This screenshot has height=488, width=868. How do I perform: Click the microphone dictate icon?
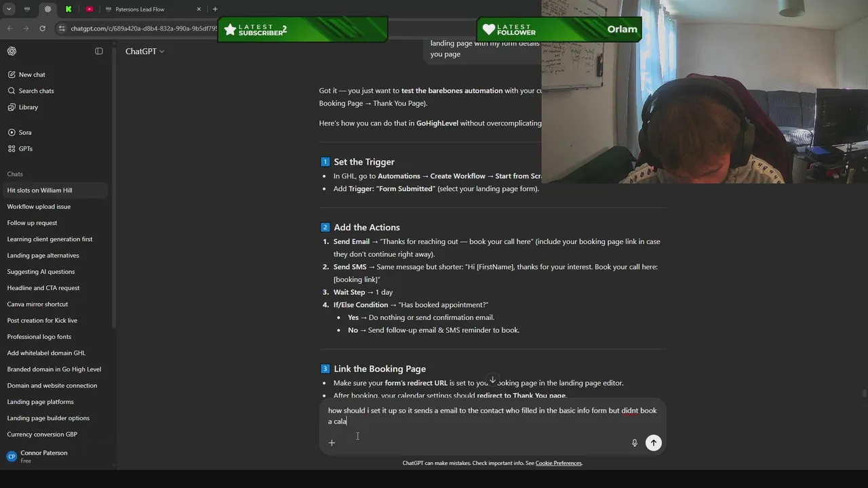tap(635, 443)
